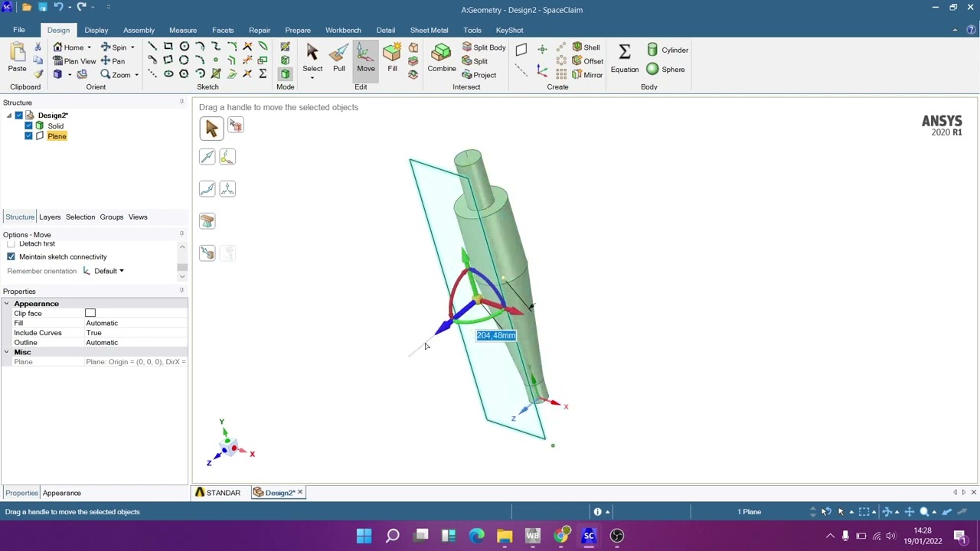Screen dimensions: 980x551
Task: Click the 204.48mm dimension input field
Action: (x=496, y=335)
